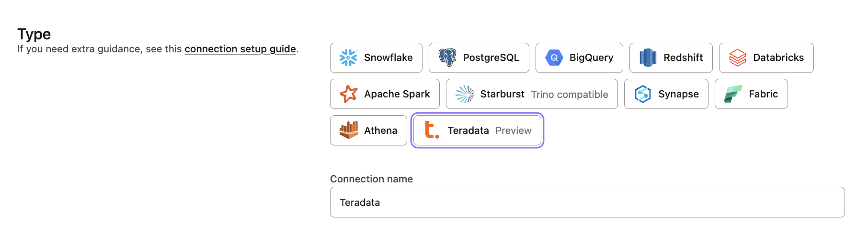Click the Apache Spark star icon
868x240 pixels.
tap(348, 94)
